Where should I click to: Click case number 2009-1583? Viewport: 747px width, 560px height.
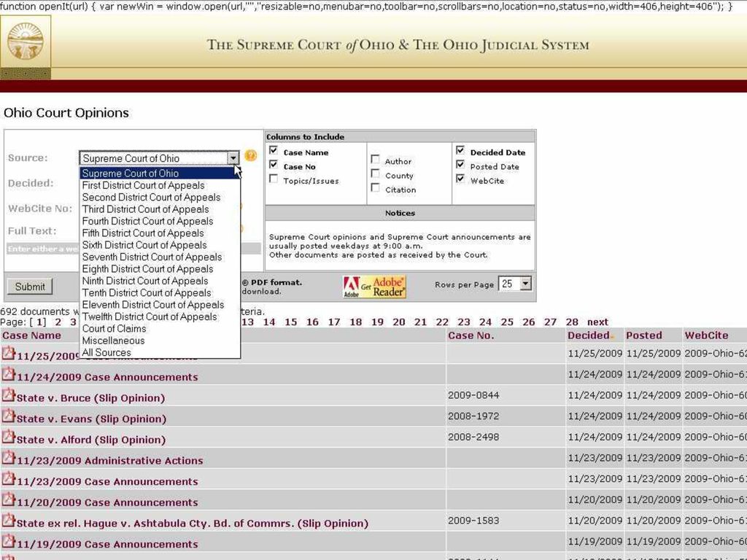(473, 521)
